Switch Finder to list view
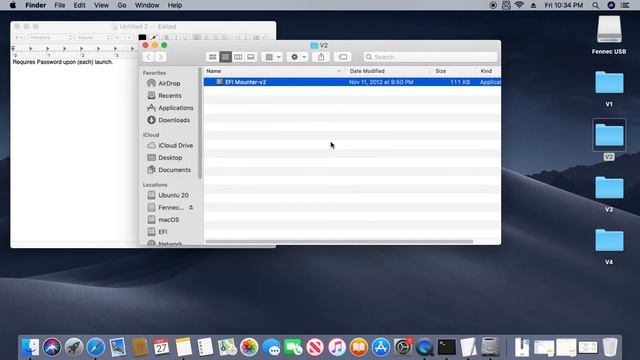Image resolution: width=640 pixels, height=360 pixels. point(225,57)
